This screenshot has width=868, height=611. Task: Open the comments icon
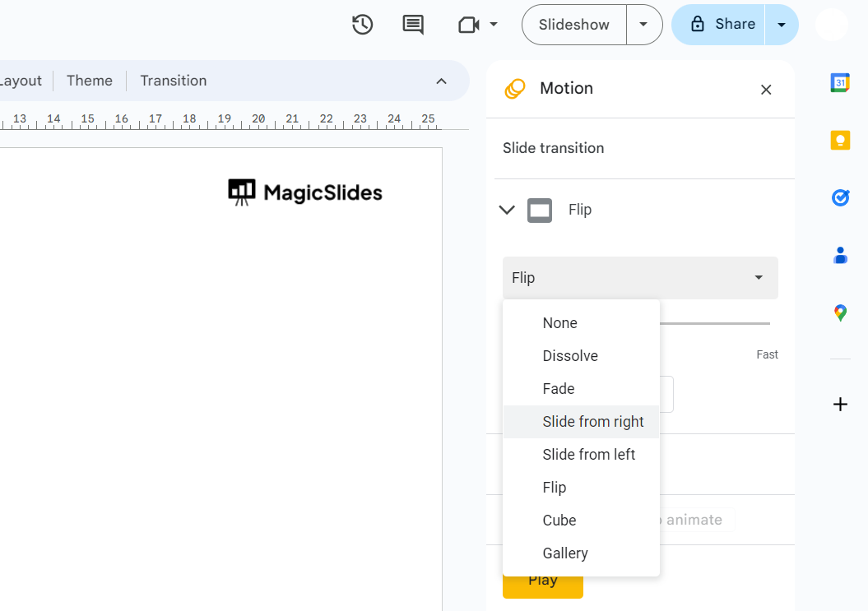[x=413, y=25]
